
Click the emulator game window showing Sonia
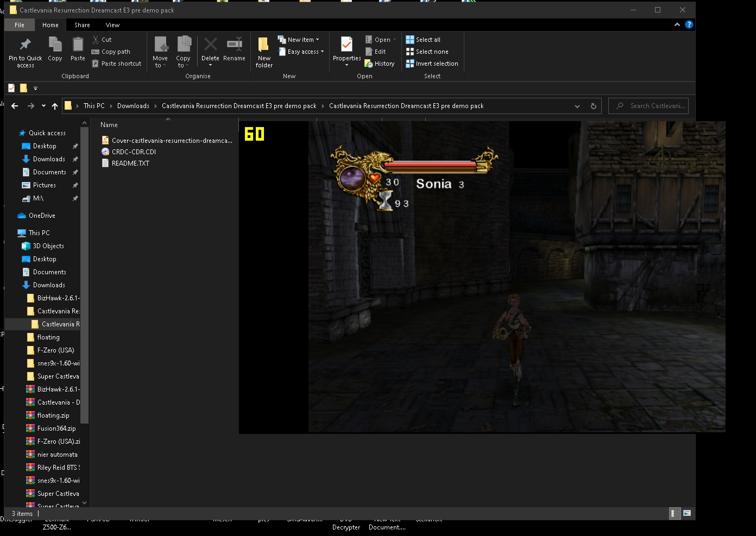pyautogui.click(x=482, y=277)
